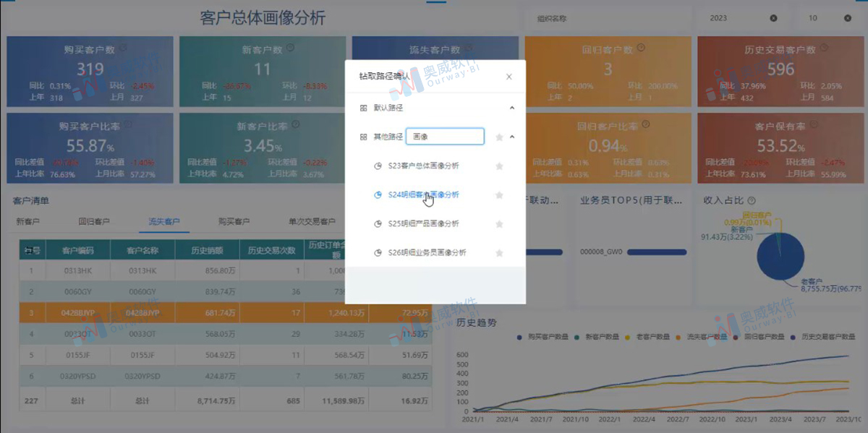Open drill path S24明细客户画像分析
Image resolution: width=868 pixels, height=433 pixels.
click(423, 194)
